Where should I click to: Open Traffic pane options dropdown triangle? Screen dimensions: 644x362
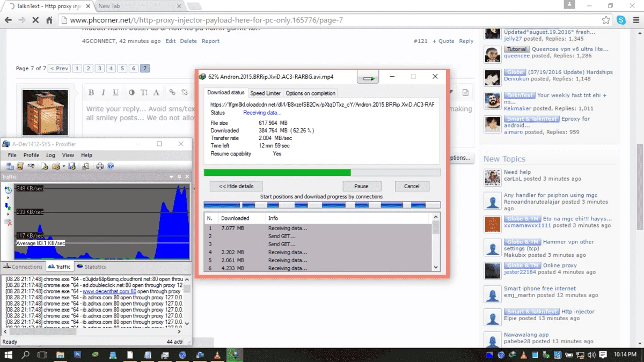click(171, 176)
